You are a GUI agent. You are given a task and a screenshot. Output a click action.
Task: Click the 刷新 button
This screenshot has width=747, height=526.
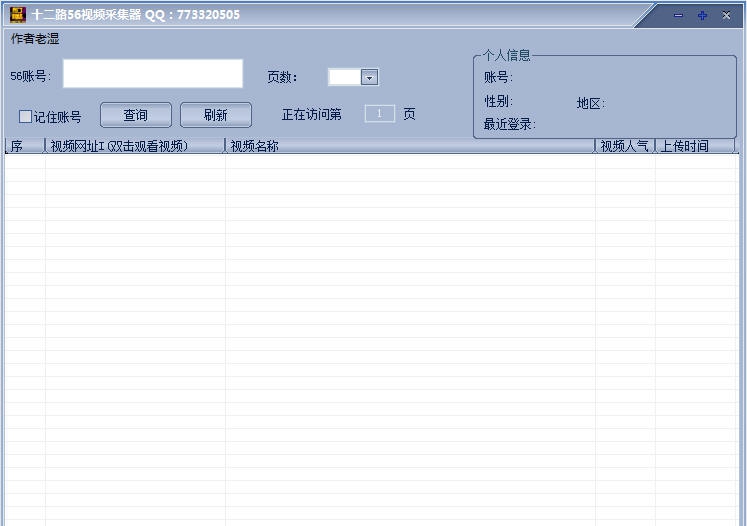pos(216,115)
